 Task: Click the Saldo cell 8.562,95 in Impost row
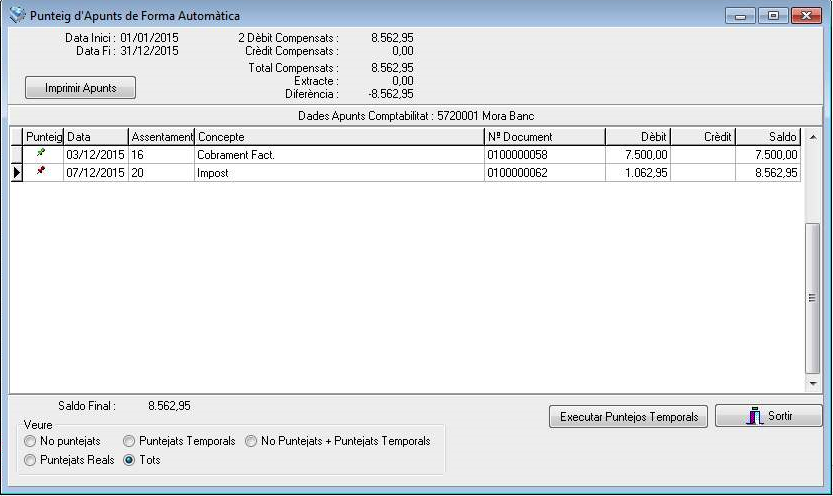click(768, 173)
